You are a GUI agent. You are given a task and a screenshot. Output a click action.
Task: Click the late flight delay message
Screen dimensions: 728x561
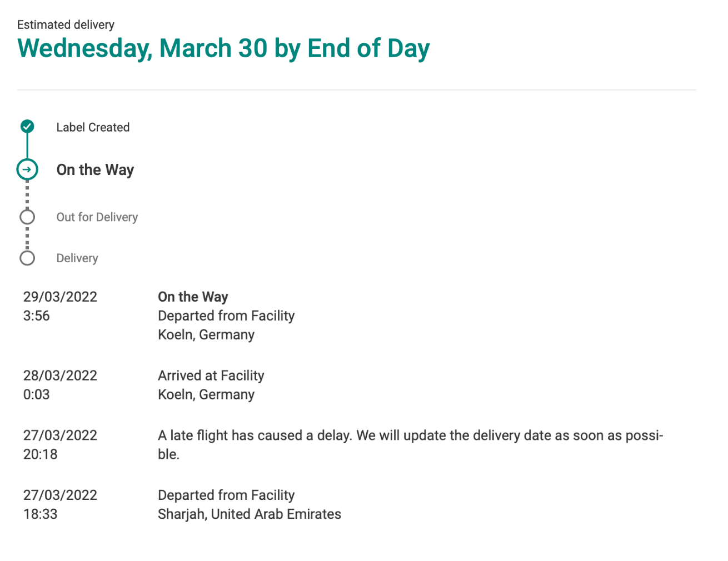(x=411, y=444)
